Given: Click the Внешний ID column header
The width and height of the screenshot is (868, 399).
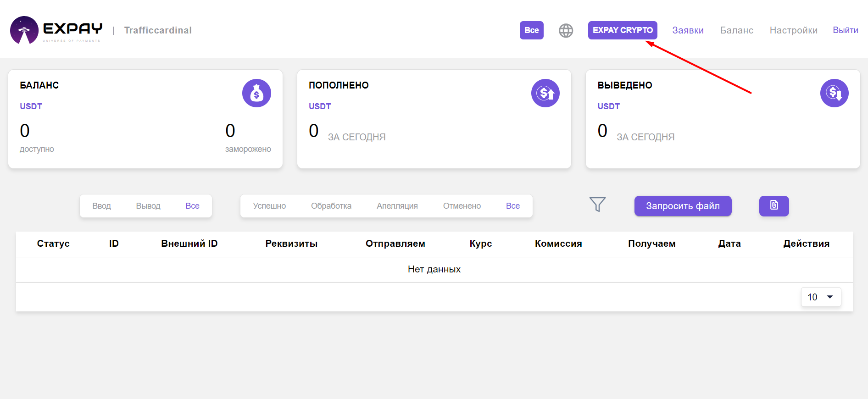Looking at the screenshot, I should pos(189,244).
